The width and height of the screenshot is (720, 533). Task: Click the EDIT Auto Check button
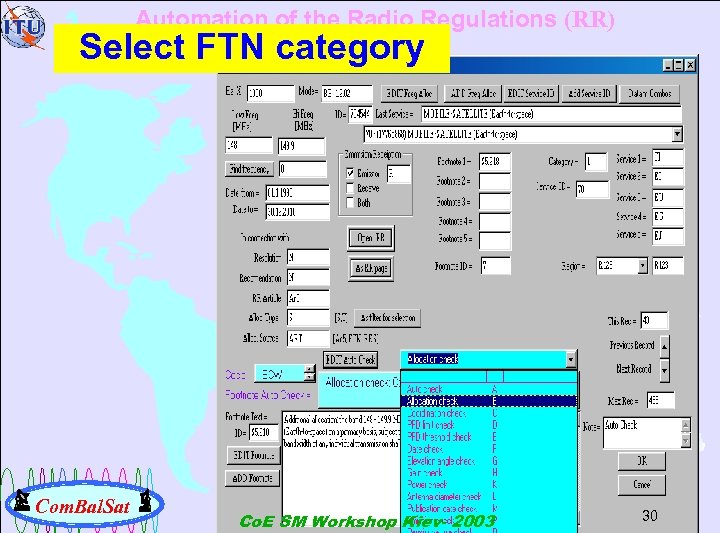point(350,359)
